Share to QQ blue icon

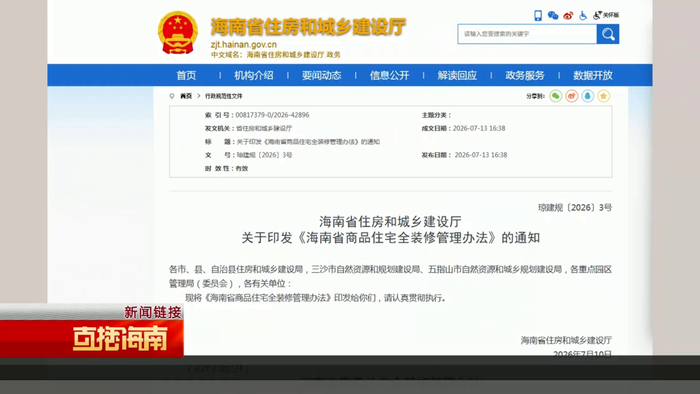[588, 96]
